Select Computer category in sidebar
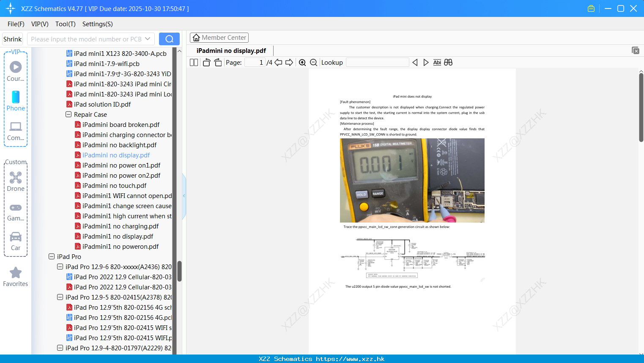 (16, 131)
